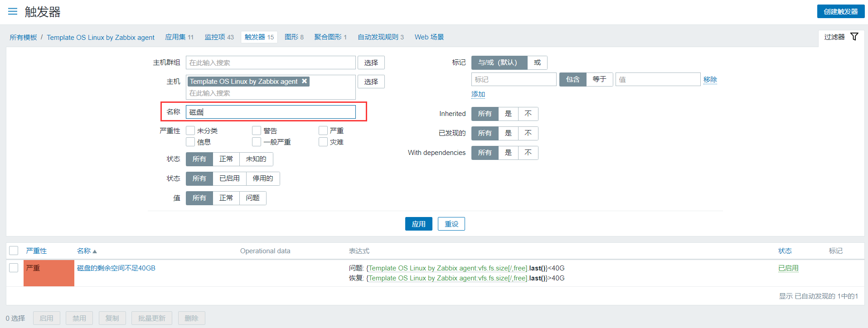Focus the 主机群组 search field
This screenshot has width=868, height=328.
[271, 63]
